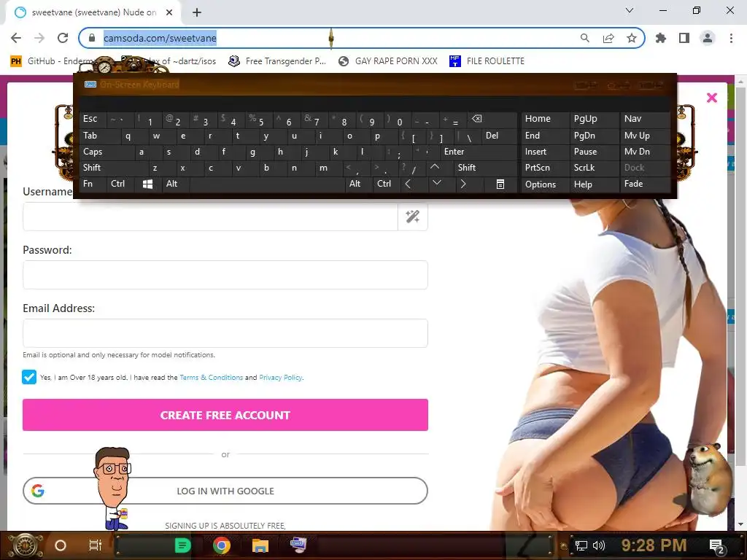747x560 pixels.
Task: Close the signup dialog with the pink X
Action: point(712,98)
